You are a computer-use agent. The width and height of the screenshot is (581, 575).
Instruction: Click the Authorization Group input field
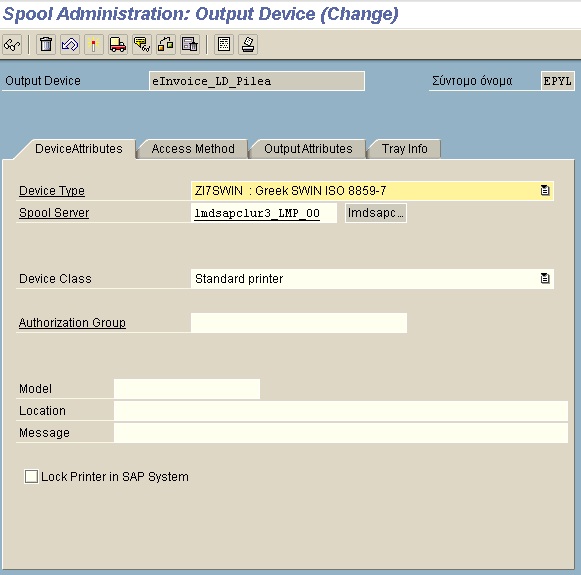pyautogui.click(x=299, y=323)
